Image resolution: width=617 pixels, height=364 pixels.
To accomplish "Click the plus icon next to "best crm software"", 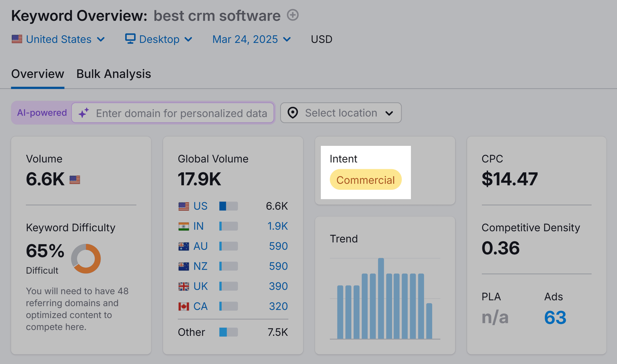I will pyautogui.click(x=293, y=15).
